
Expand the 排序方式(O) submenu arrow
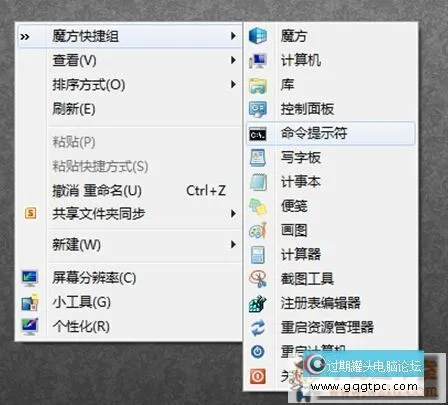pyautogui.click(x=233, y=85)
